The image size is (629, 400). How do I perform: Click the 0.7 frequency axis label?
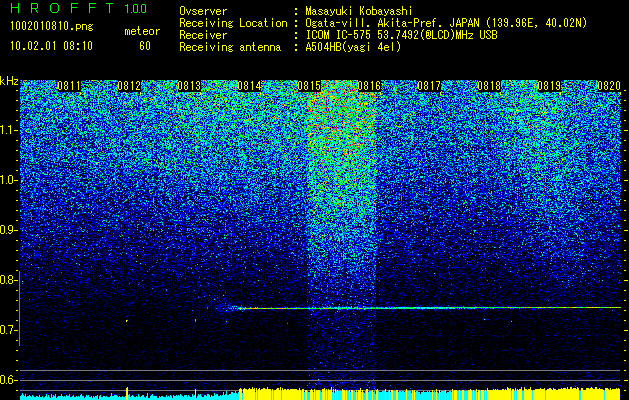(x=8, y=330)
